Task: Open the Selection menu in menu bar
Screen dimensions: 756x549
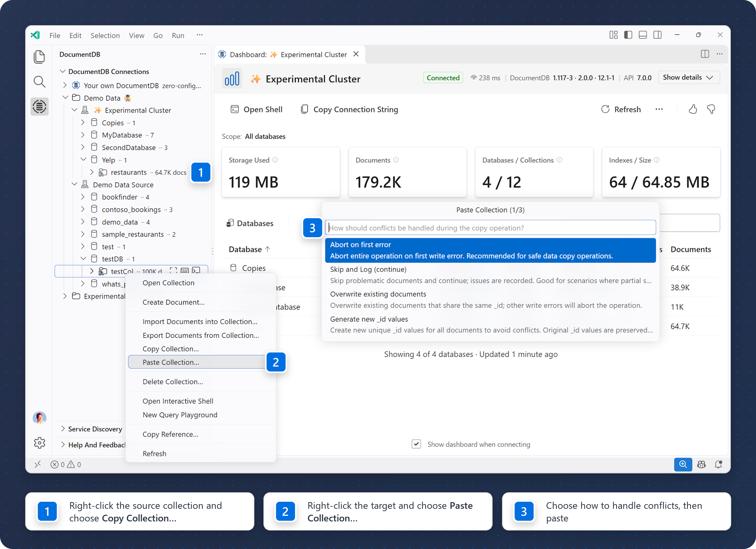Action: (105, 35)
